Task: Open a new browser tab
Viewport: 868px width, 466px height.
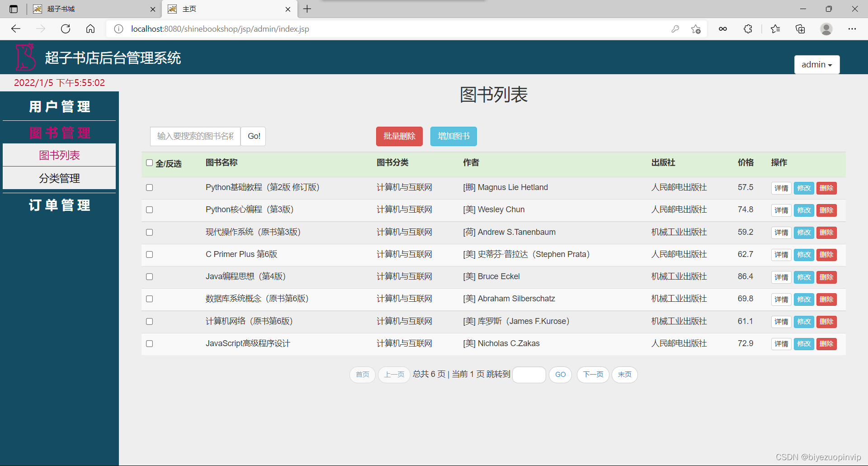Action: point(307,9)
